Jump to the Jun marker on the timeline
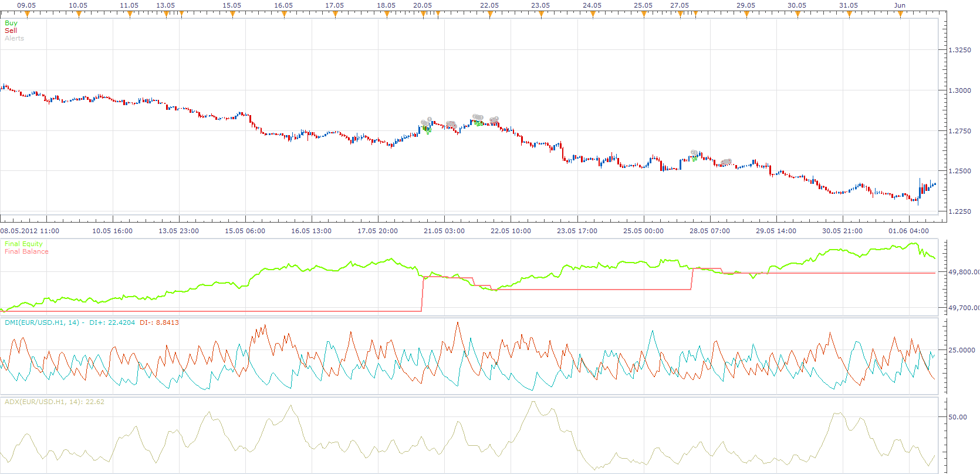 tap(900, 15)
